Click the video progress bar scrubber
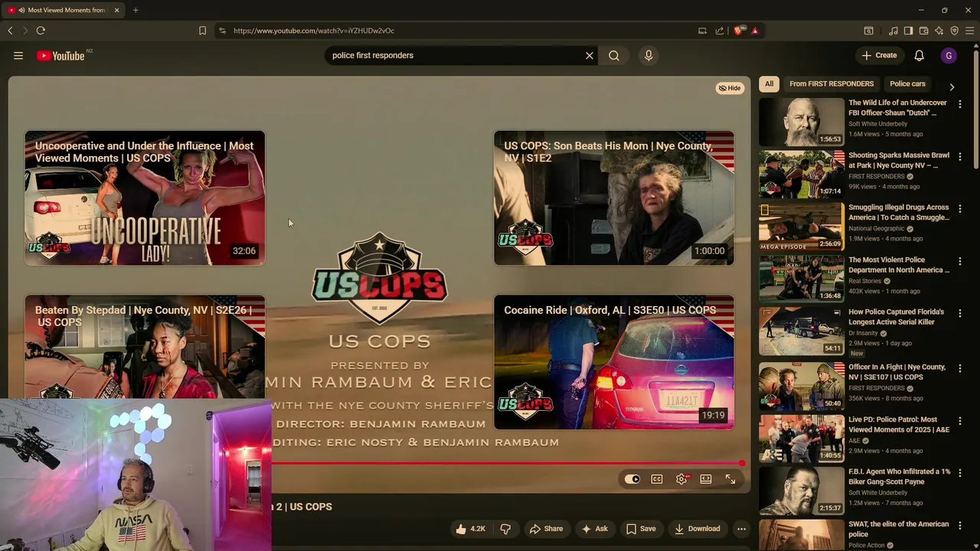The width and height of the screenshot is (980, 551). (x=742, y=464)
